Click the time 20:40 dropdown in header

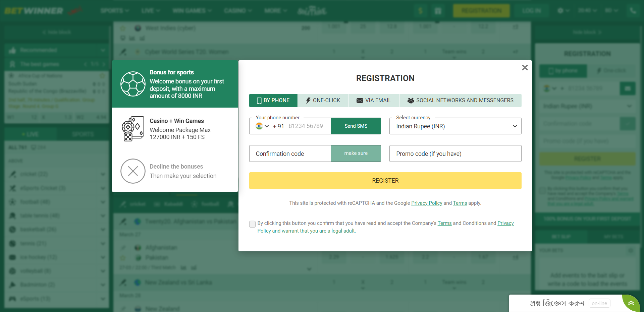tap(587, 11)
